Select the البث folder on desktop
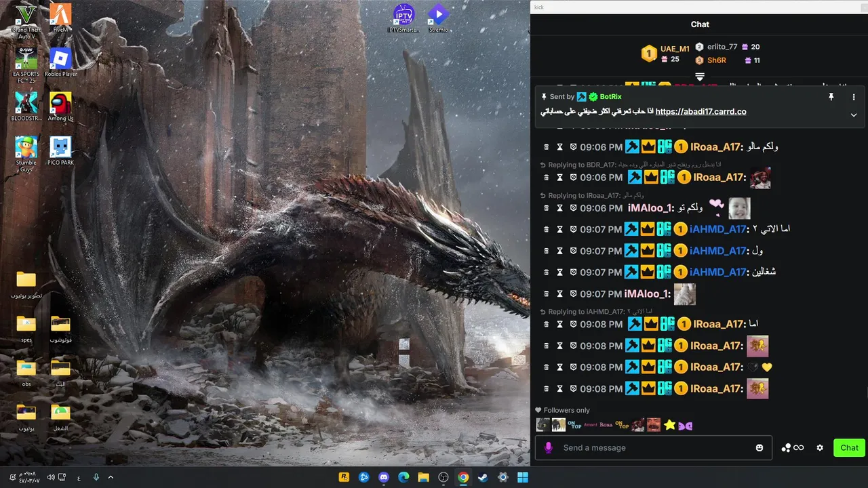 click(60, 373)
